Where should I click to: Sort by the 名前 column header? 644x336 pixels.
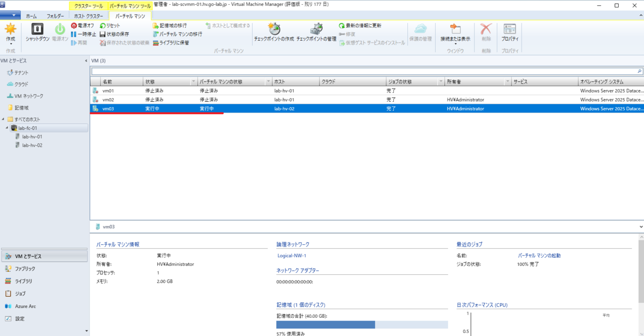[121, 81]
